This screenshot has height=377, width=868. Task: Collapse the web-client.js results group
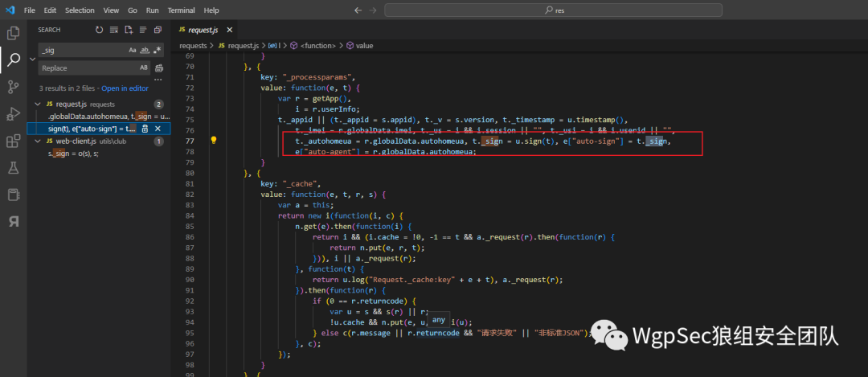point(38,141)
